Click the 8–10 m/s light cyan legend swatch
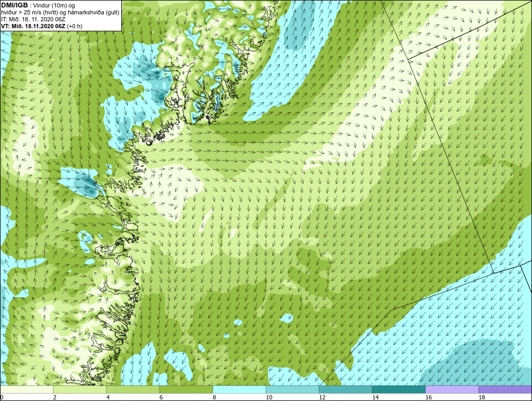The height and width of the screenshot is (401, 532). pyautogui.click(x=239, y=389)
